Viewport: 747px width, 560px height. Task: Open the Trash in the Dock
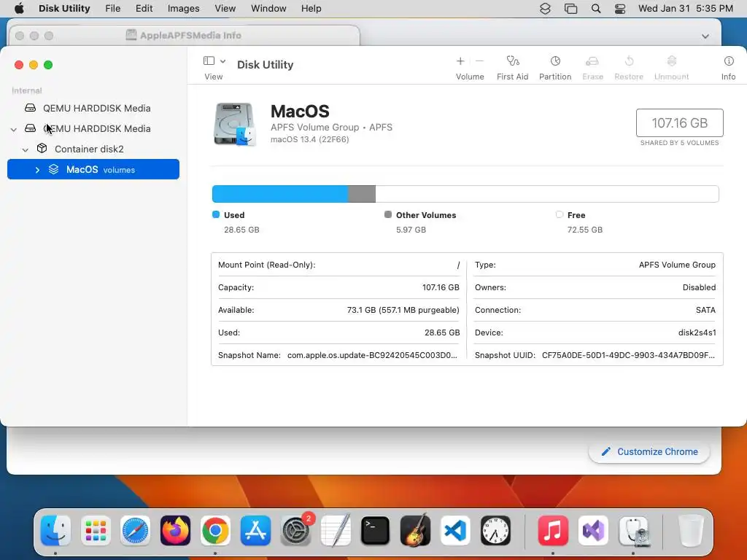pos(691,531)
